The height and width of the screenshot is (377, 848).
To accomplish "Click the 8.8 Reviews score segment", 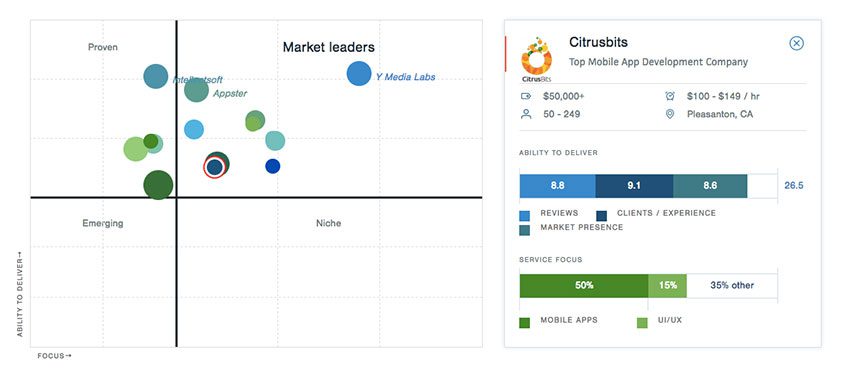I will point(557,186).
